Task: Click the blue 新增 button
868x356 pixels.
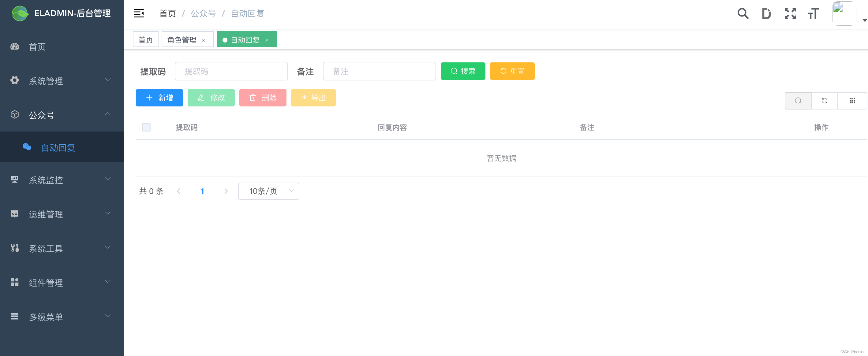Action: 159,98
